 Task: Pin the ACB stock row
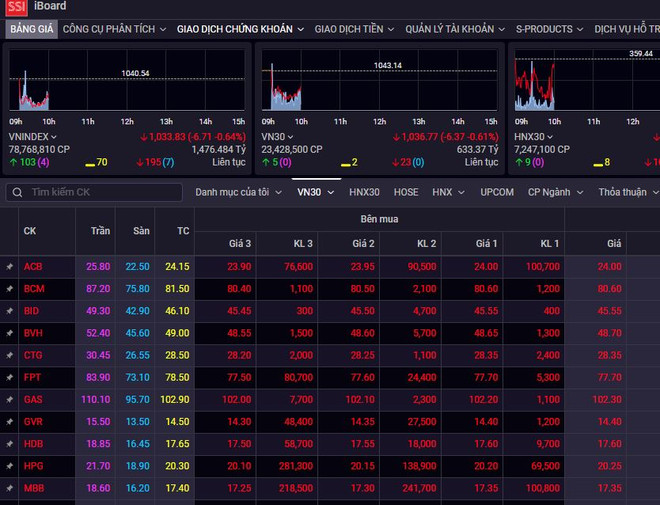coord(9,267)
